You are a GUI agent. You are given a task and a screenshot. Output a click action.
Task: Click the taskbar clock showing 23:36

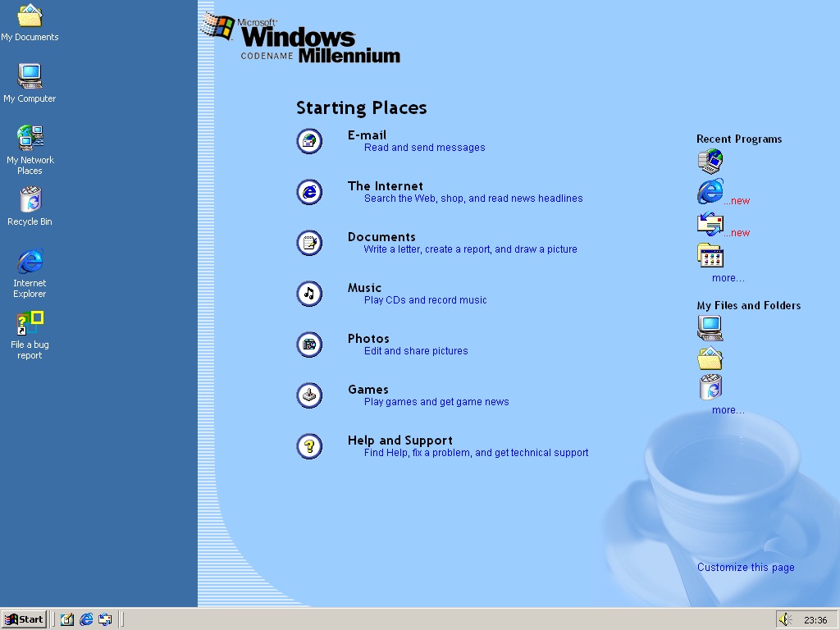[815, 620]
